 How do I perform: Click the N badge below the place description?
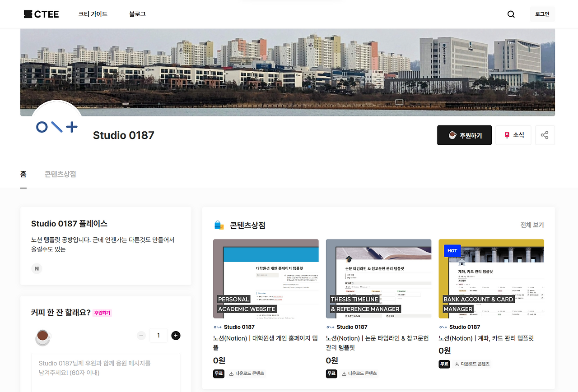point(36,268)
